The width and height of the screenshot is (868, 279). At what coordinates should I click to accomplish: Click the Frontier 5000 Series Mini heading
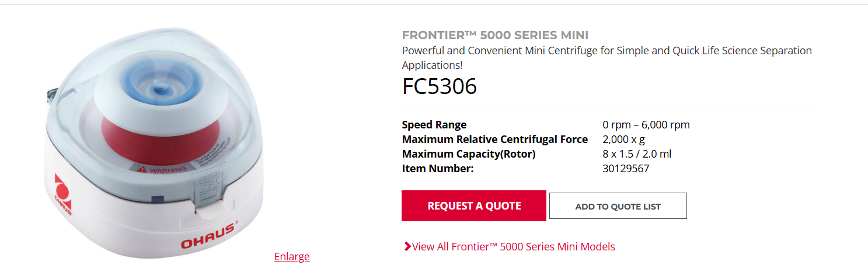click(495, 35)
